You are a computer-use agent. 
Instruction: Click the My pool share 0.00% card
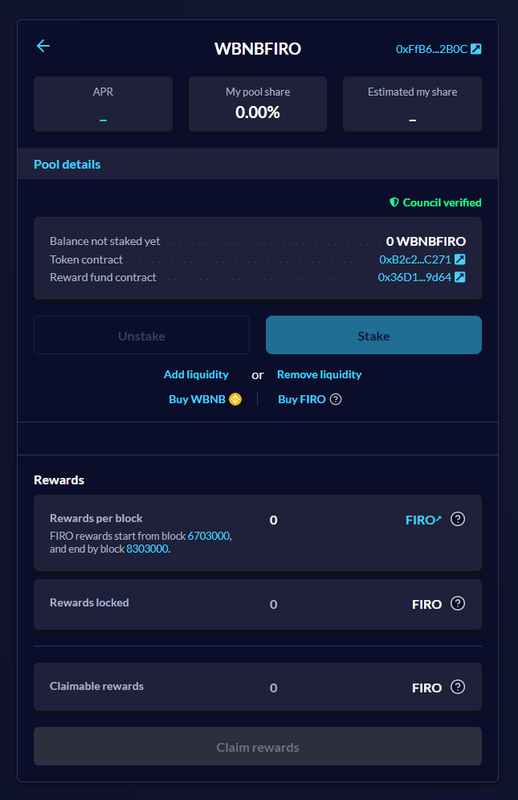point(258,104)
